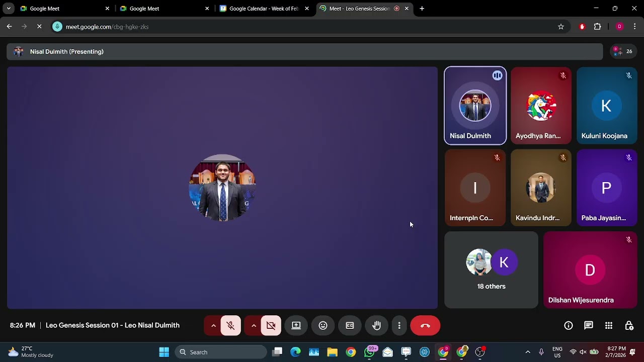Click pause icon on Nisal Dulmith tile
Viewport: 644px width, 362px height.
click(x=497, y=75)
